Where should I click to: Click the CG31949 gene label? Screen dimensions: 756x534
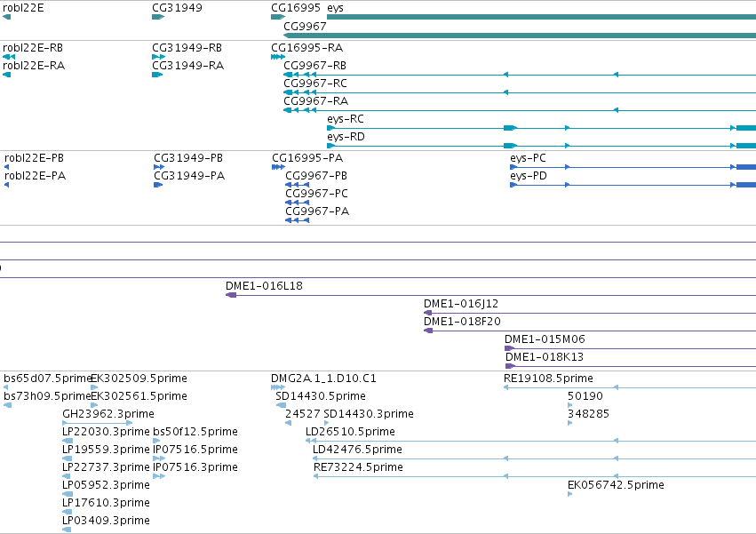pyautogui.click(x=177, y=8)
